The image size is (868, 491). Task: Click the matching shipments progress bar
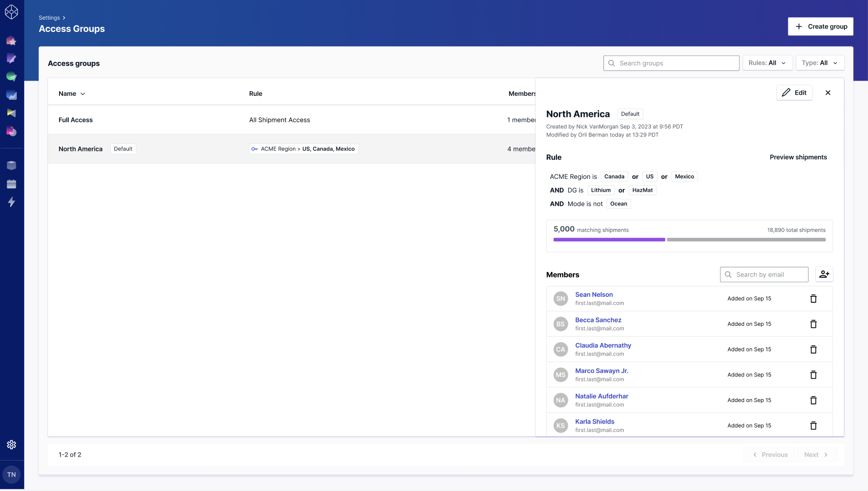[690, 240]
